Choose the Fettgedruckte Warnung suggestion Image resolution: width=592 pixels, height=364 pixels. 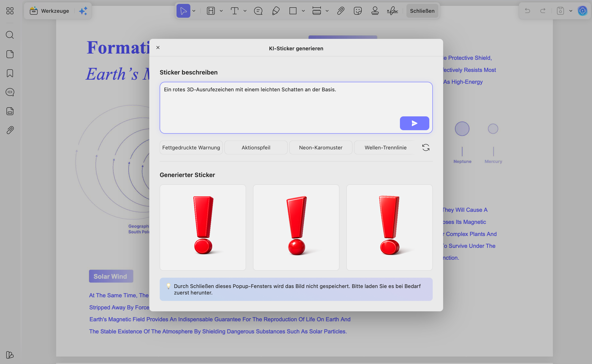tap(191, 147)
